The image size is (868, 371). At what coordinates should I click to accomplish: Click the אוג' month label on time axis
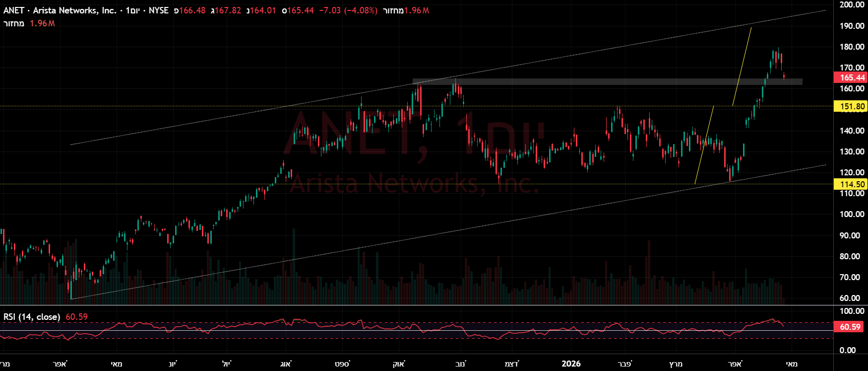[x=285, y=364]
